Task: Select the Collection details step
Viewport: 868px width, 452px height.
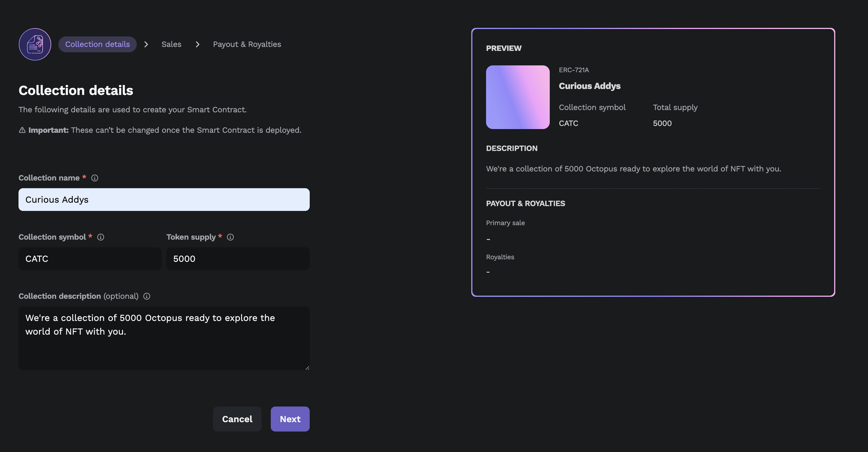Action: point(97,44)
